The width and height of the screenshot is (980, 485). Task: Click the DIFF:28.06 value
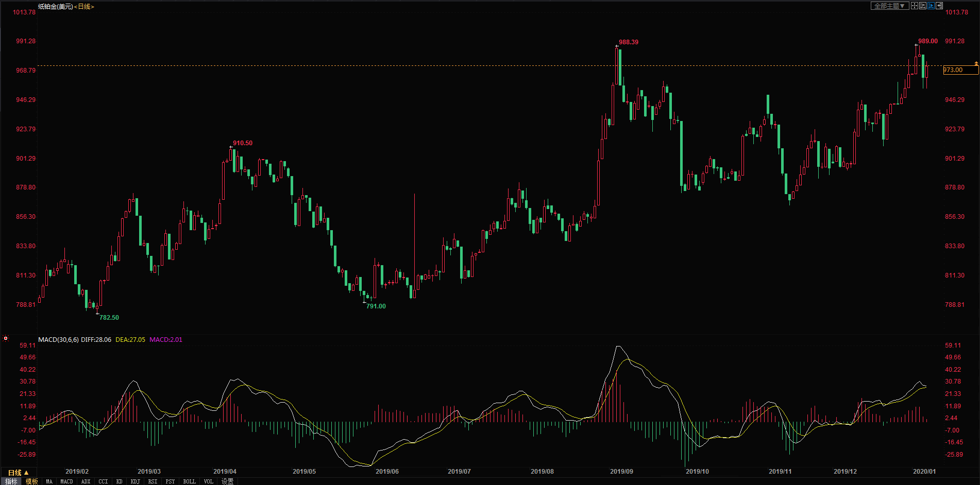point(96,339)
